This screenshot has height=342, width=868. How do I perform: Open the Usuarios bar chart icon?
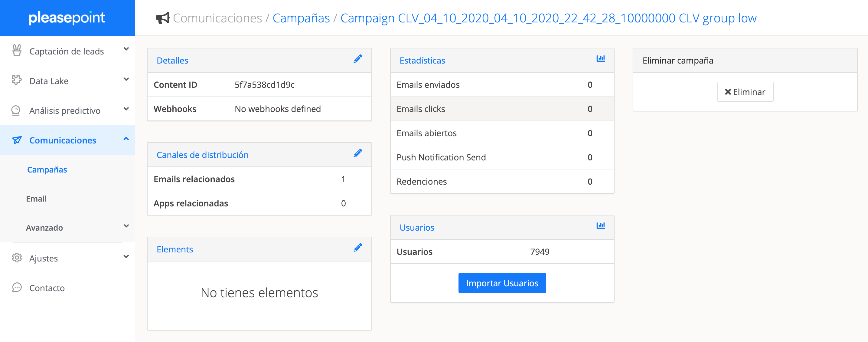click(x=600, y=226)
